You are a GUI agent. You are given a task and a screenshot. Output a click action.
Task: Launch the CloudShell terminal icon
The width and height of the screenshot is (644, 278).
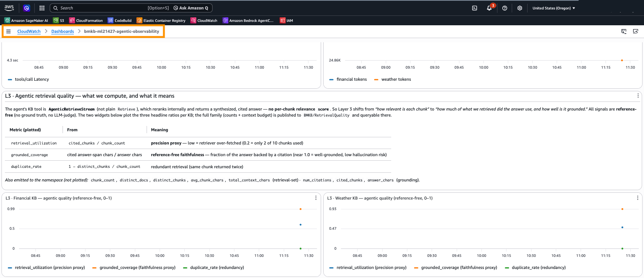point(474,8)
